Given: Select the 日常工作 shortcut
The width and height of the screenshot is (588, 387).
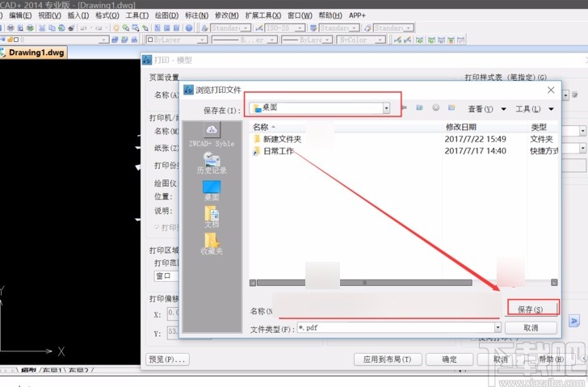Looking at the screenshot, I should point(274,151).
